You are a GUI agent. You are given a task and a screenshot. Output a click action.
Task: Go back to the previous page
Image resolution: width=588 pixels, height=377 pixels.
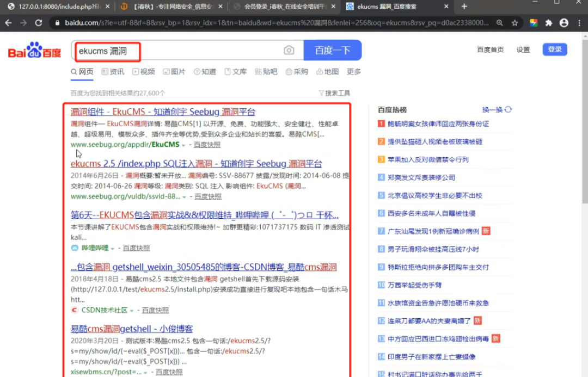point(8,23)
